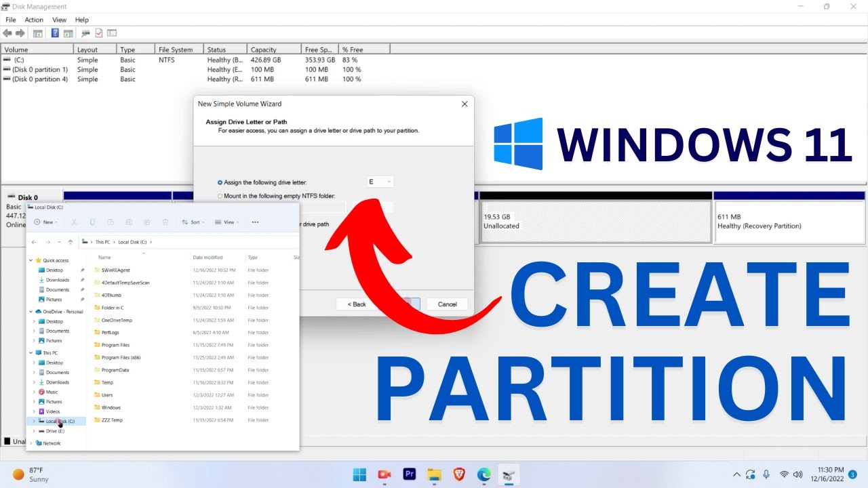Click the screen recorder camera taskbar icon
This screenshot has height=488, width=868.
click(384, 474)
